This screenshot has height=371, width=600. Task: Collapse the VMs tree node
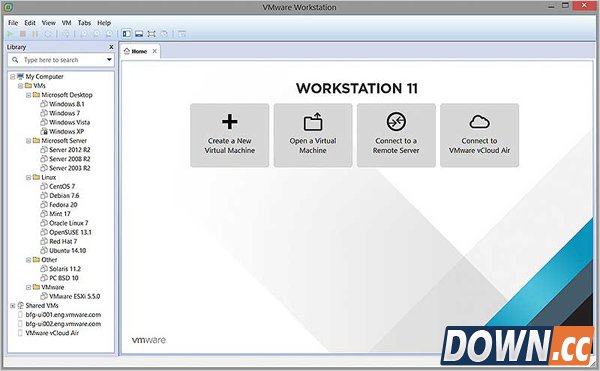tap(21, 86)
